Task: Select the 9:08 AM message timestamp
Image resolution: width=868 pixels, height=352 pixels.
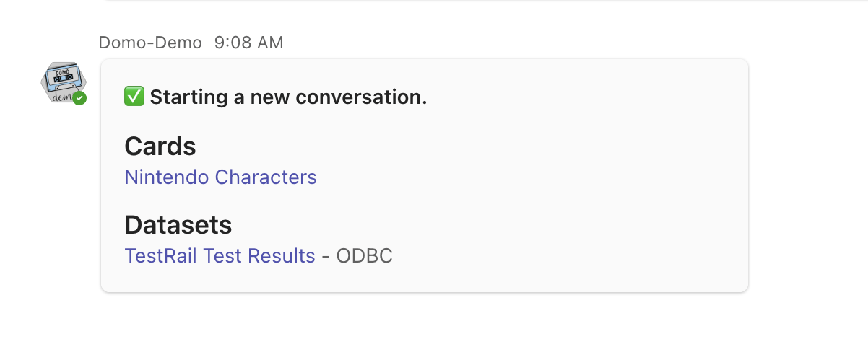Action: click(249, 43)
